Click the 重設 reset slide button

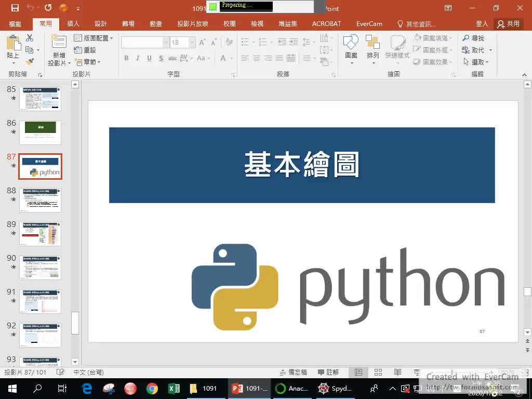point(85,50)
